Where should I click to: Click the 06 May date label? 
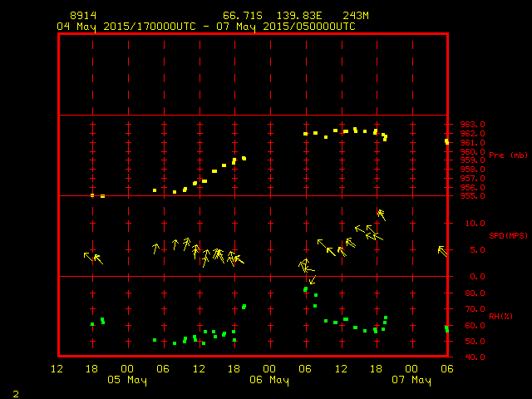tap(269, 380)
